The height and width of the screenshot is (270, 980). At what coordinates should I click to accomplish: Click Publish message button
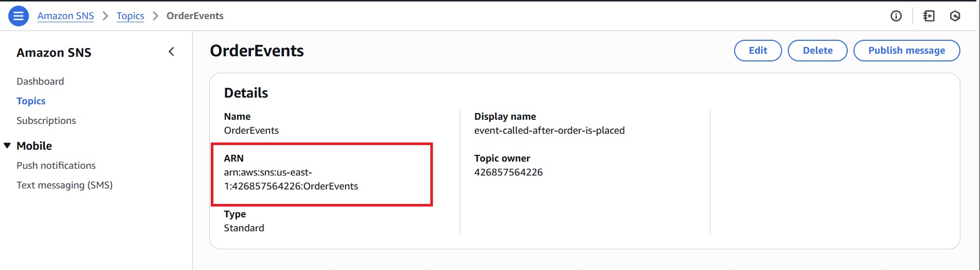pos(906,51)
